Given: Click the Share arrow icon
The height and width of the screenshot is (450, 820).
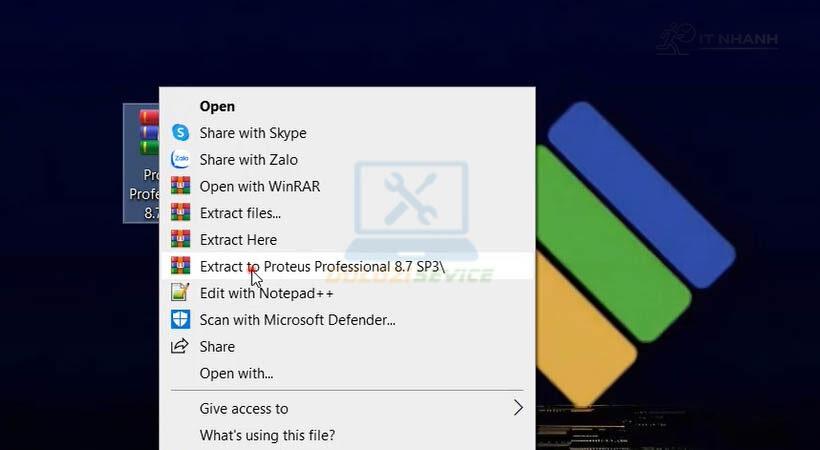Looking at the screenshot, I should click(180, 346).
